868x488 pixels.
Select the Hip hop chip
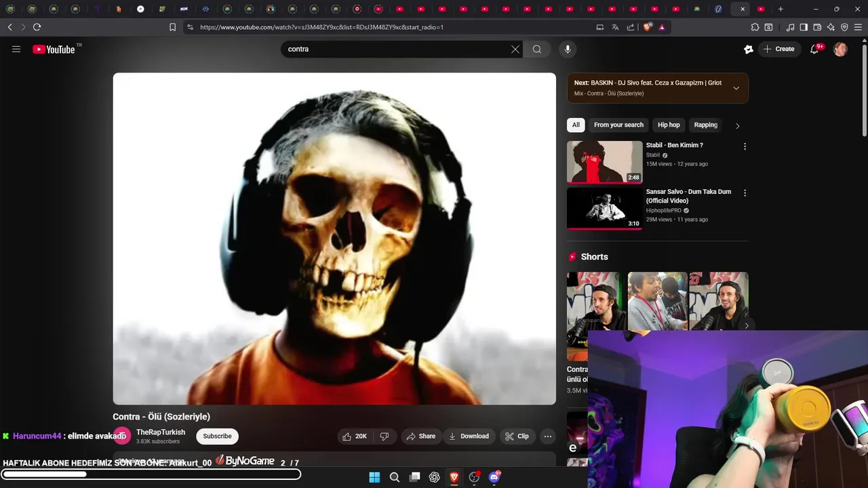[x=669, y=125]
